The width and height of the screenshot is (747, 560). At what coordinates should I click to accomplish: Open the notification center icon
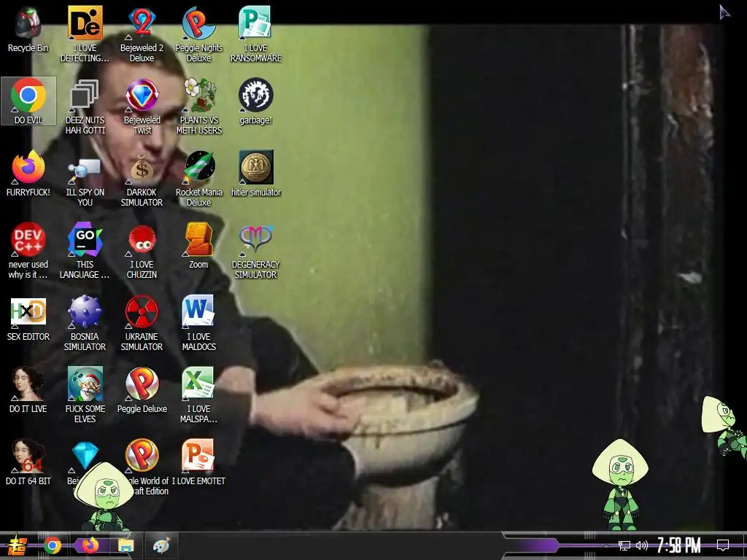[723, 545]
